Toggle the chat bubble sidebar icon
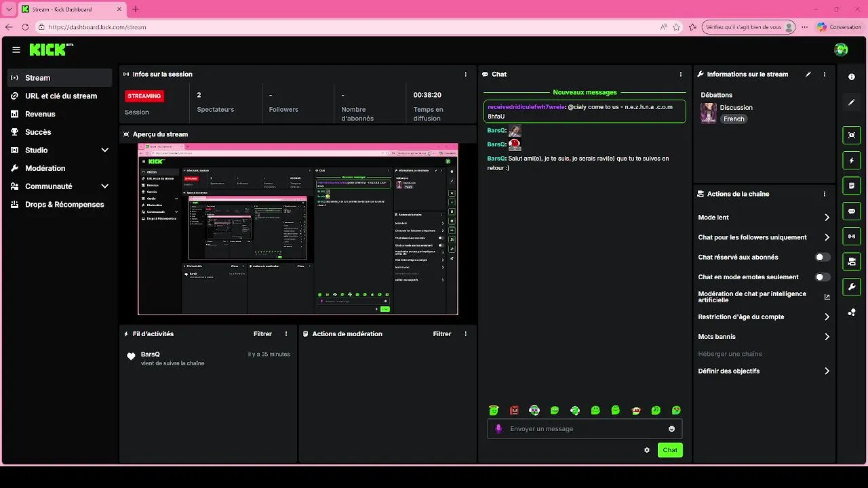 click(852, 211)
